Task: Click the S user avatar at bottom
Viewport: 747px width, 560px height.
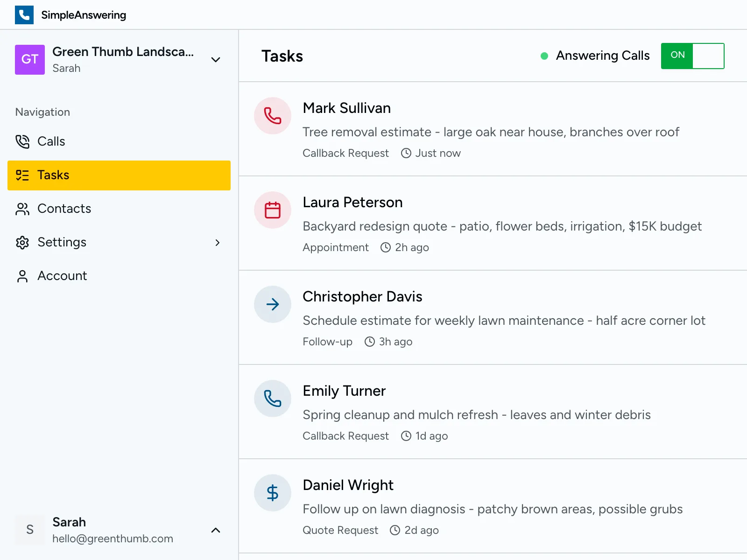Action: coord(30,530)
